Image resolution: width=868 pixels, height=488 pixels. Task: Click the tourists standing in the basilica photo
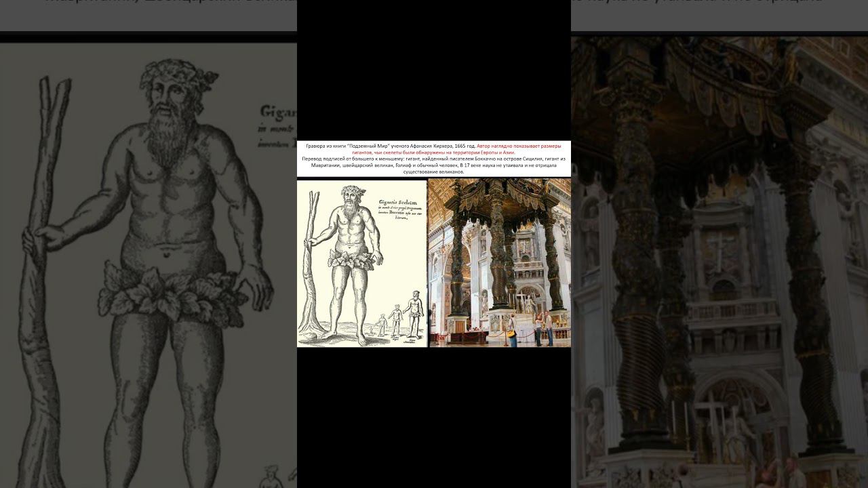click(531, 329)
